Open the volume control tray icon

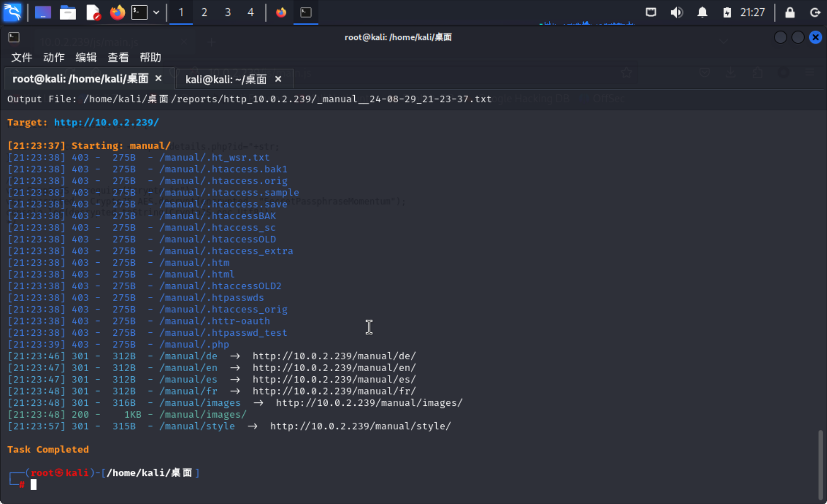pos(677,12)
